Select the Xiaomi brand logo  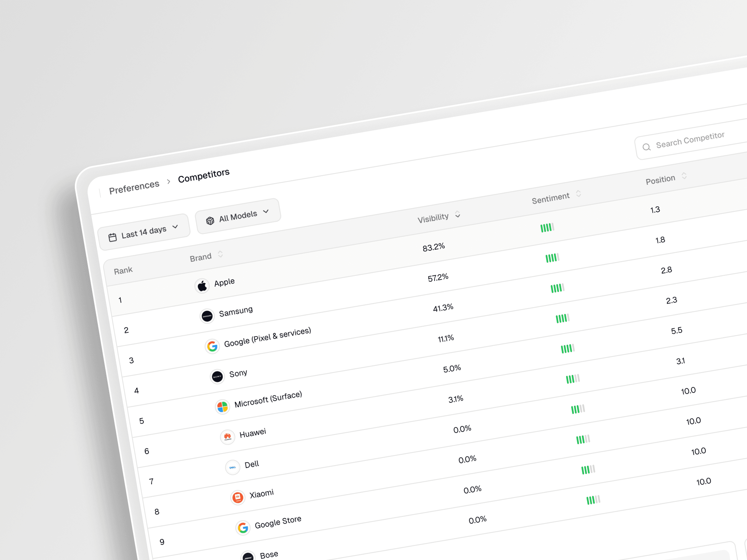[x=238, y=497]
